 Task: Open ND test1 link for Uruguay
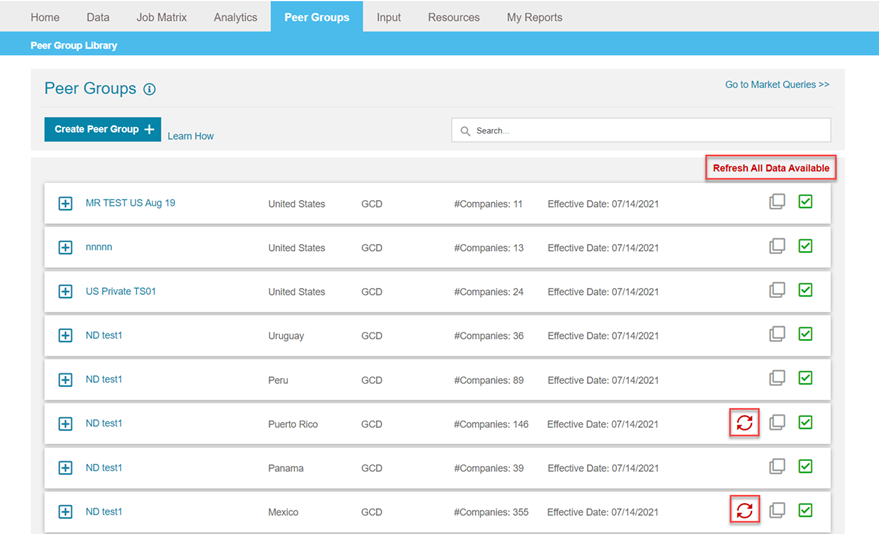click(104, 335)
